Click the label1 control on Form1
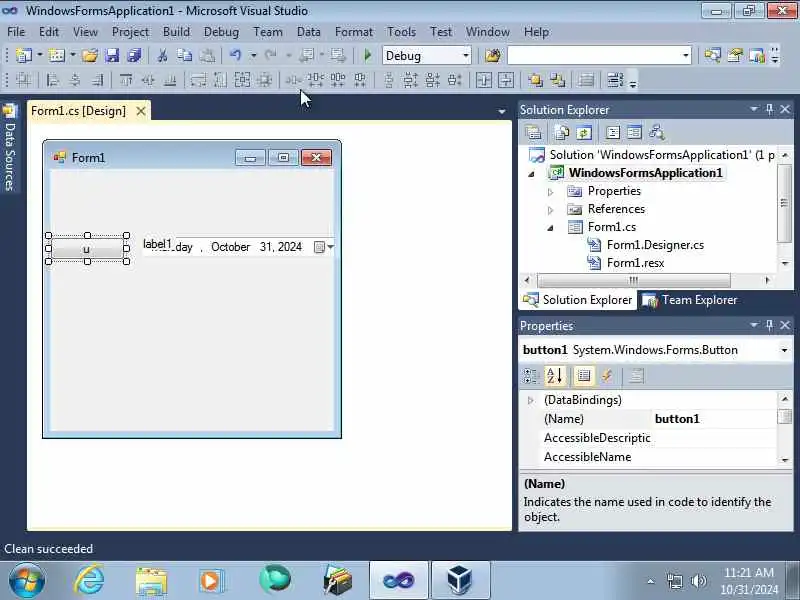The width and height of the screenshot is (800, 600). [157, 244]
